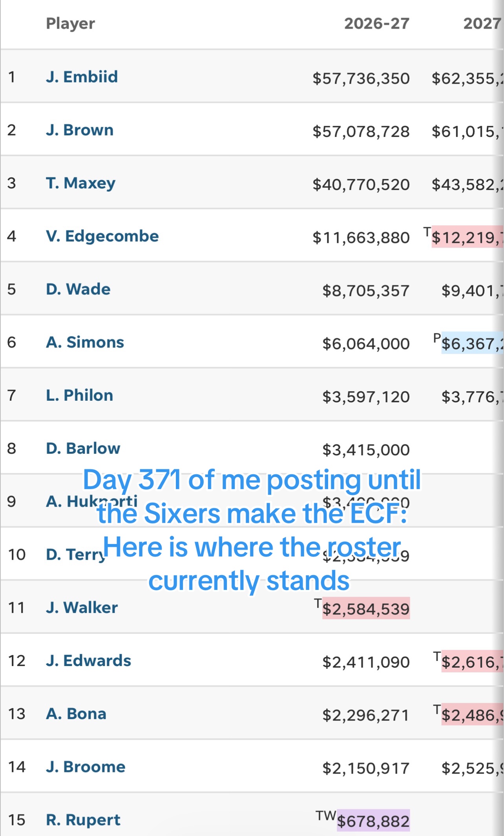Select T. Maxey's name
The height and width of the screenshot is (836, 504).
[x=80, y=183]
